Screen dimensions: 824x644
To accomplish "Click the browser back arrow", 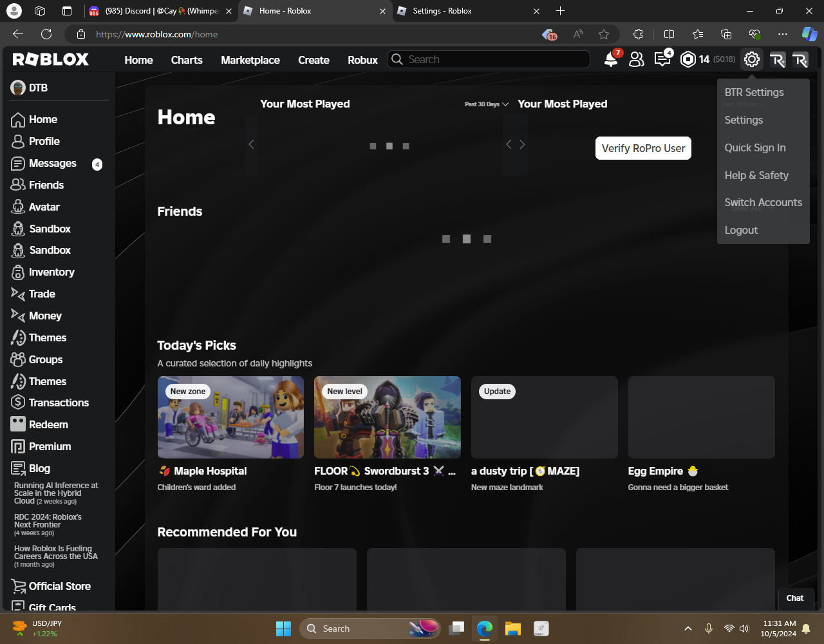I will point(18,34).
